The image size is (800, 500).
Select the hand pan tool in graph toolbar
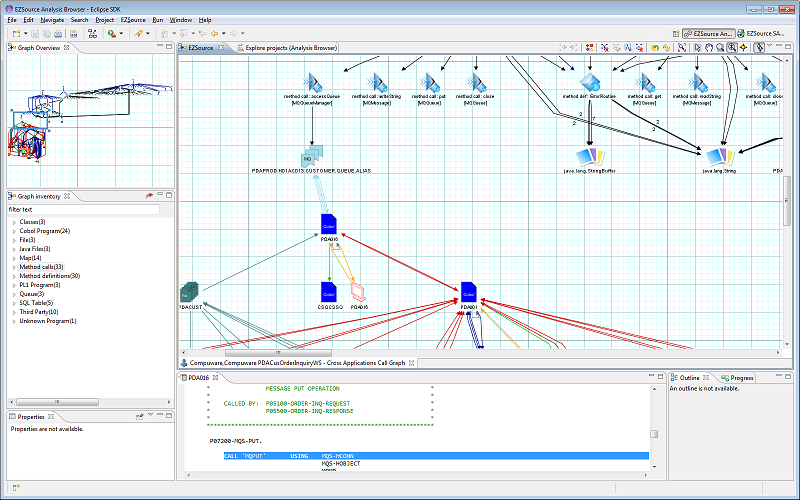click(x=708, y=47)
